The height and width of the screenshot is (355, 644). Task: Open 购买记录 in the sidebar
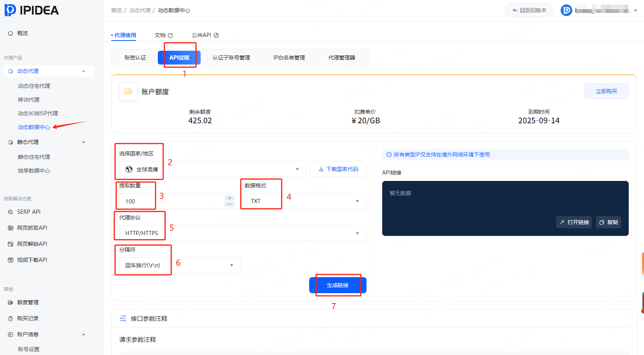coord(28,318)
